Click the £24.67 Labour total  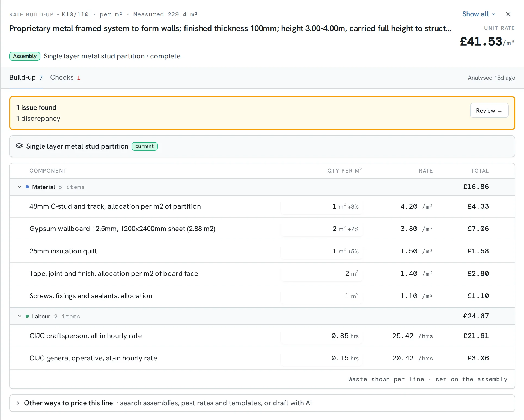click(476, 316)
